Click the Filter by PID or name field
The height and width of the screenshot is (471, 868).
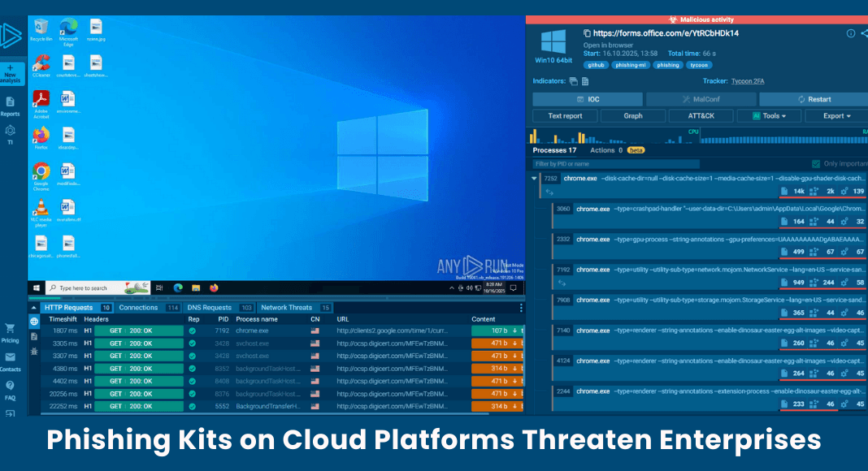click(614, 162)
